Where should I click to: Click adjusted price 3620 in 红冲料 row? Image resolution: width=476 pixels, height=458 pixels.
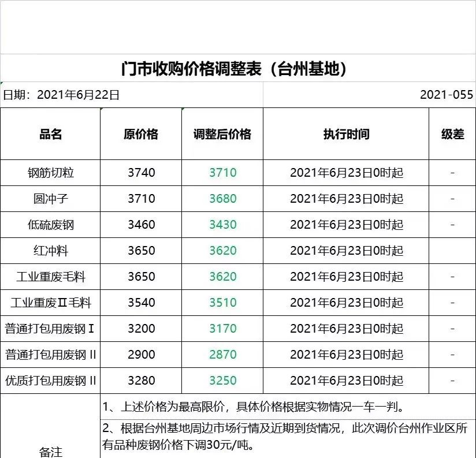[x=223, y=251]
